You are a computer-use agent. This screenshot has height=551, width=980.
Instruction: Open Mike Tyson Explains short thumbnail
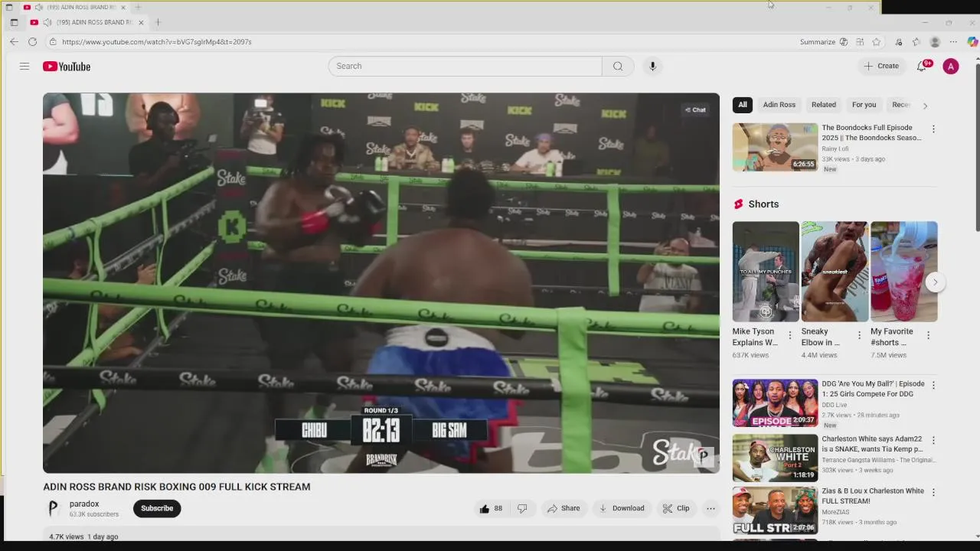766,272
